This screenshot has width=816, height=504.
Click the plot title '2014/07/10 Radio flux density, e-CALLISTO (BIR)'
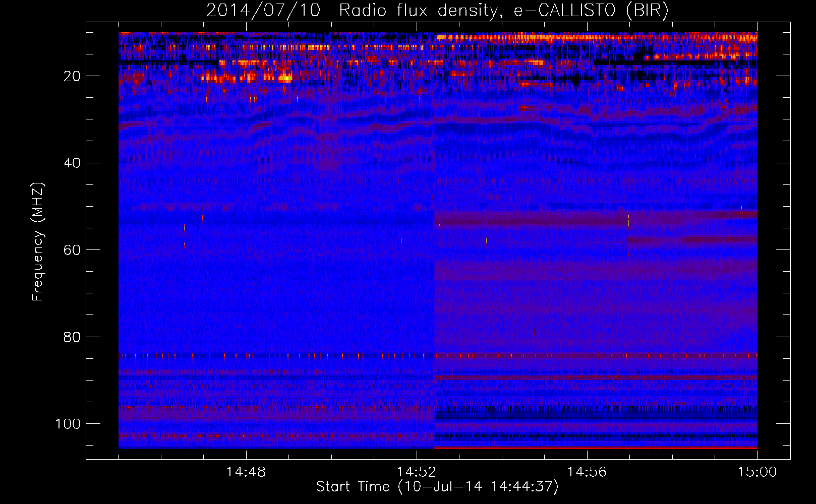pyautogui.click(x=437, y=11)
